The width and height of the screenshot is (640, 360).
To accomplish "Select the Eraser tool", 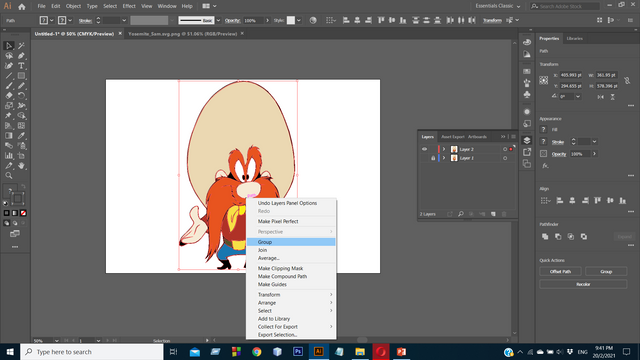I will point(9,96).
